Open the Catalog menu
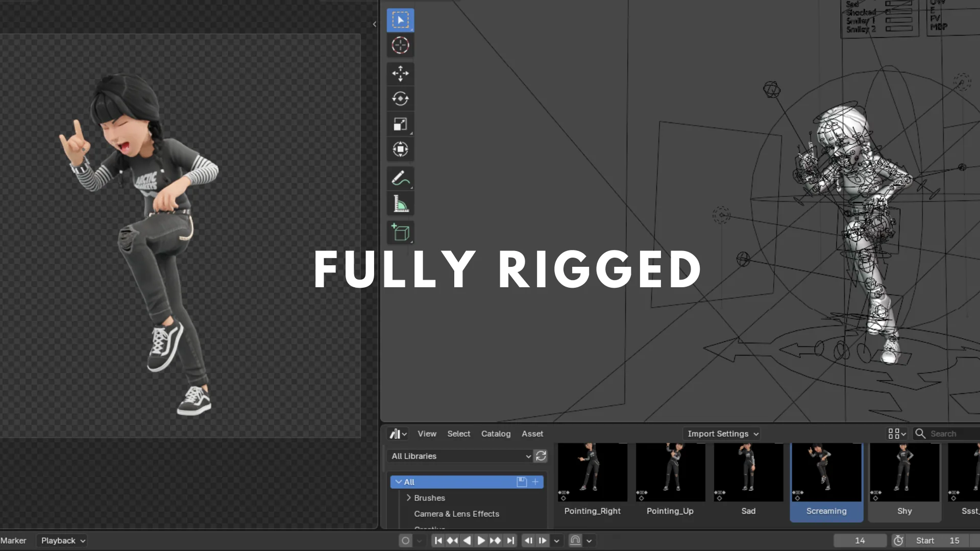 click(x=496, y=434)
